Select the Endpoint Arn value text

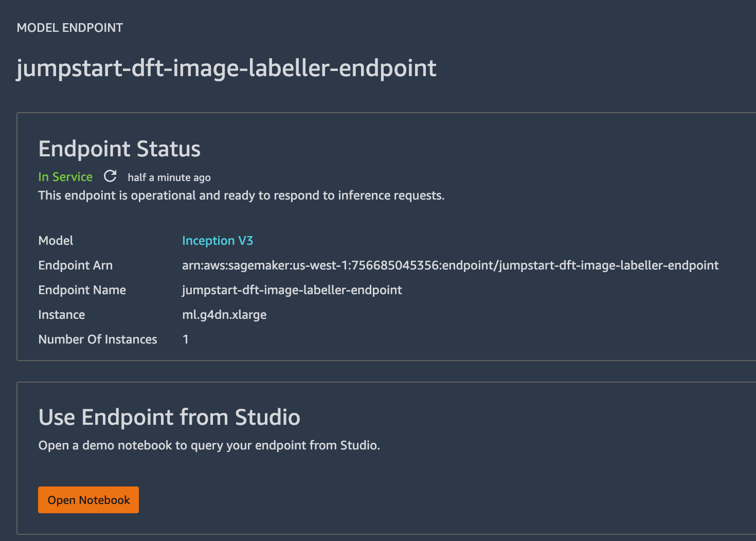450,265
